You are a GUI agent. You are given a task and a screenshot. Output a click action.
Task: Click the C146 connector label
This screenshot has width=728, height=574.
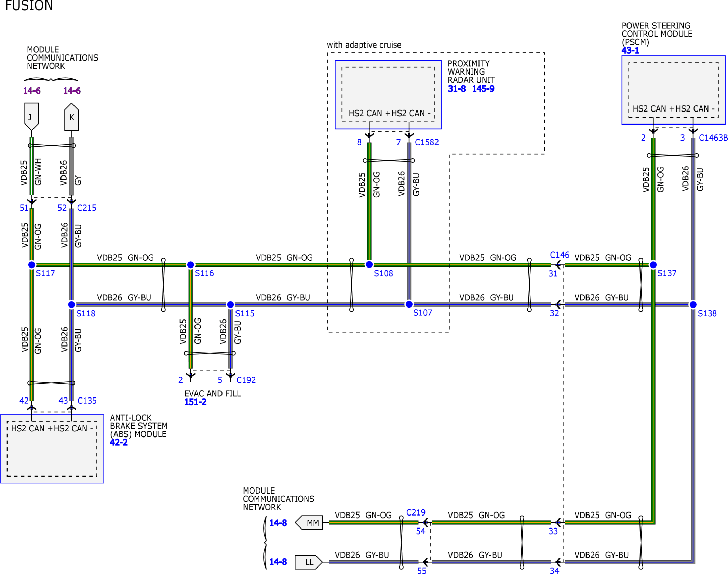[560, 255]
